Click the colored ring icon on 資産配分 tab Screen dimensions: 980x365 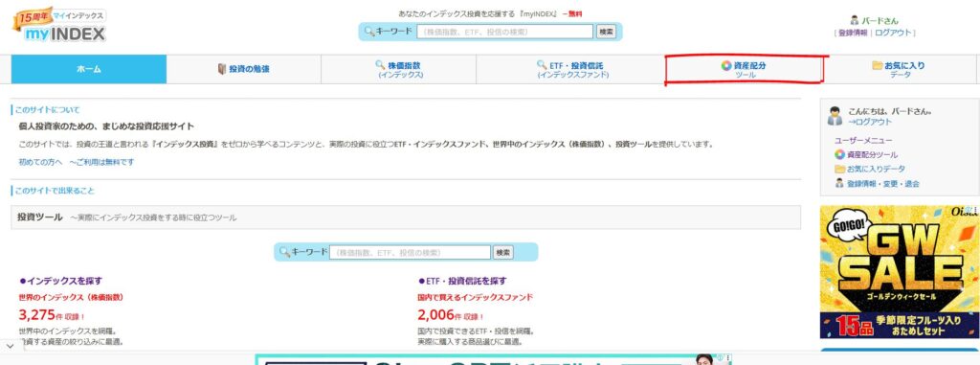(725, 65)
